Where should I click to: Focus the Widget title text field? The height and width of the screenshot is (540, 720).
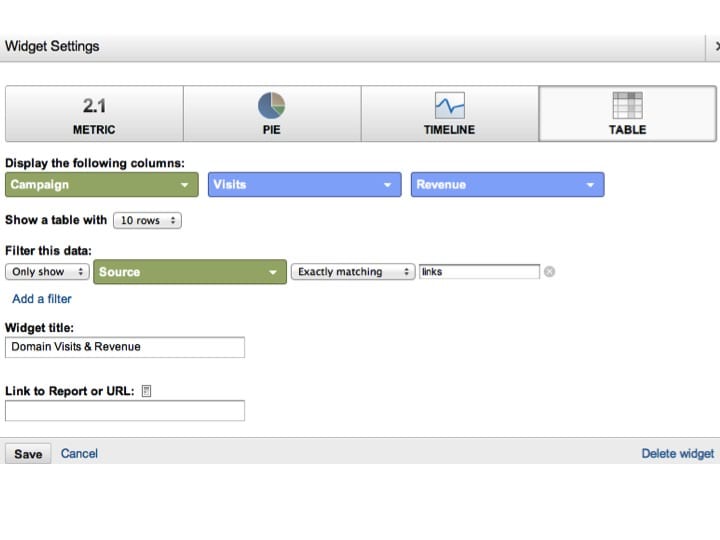pyautogui.click(x=125, y=347)
